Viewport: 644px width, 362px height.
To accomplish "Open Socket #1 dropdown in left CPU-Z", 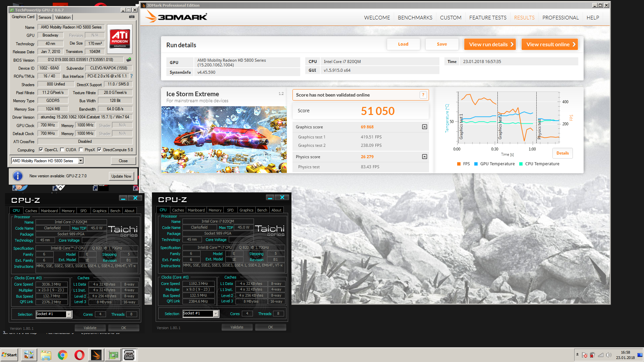I will (69, 314).
